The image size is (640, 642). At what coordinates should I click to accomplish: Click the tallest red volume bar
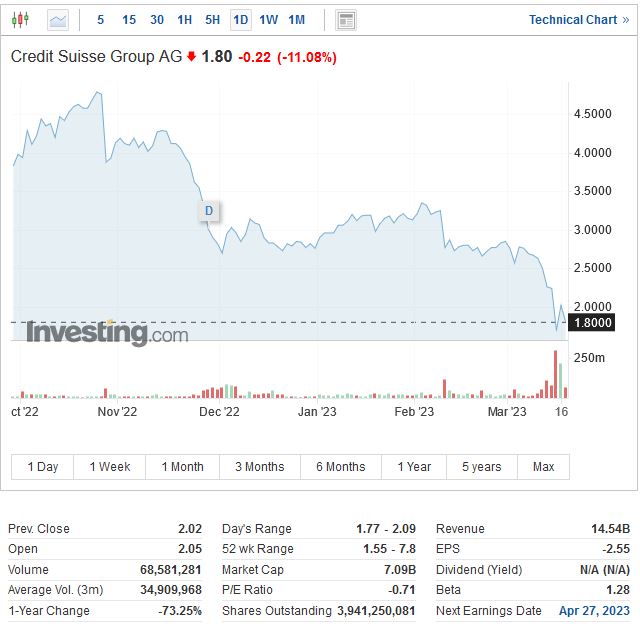(x=555, y=375)
